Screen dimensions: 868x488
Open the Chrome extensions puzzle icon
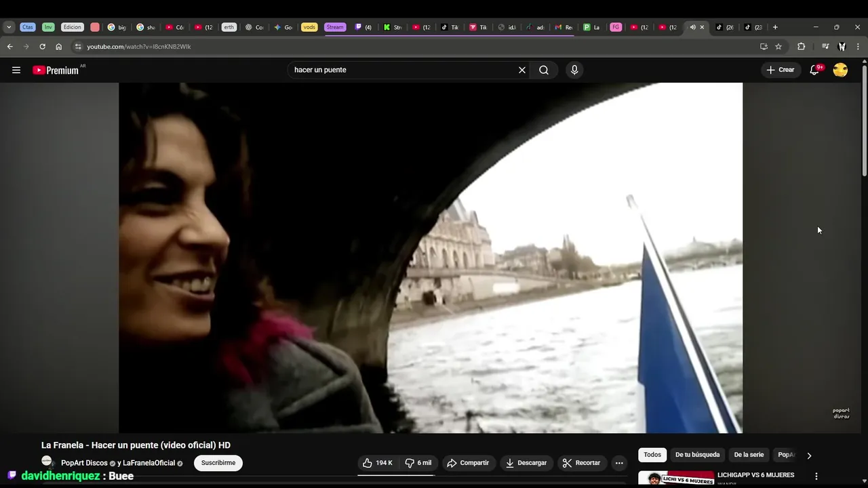(x=801, y=47)
